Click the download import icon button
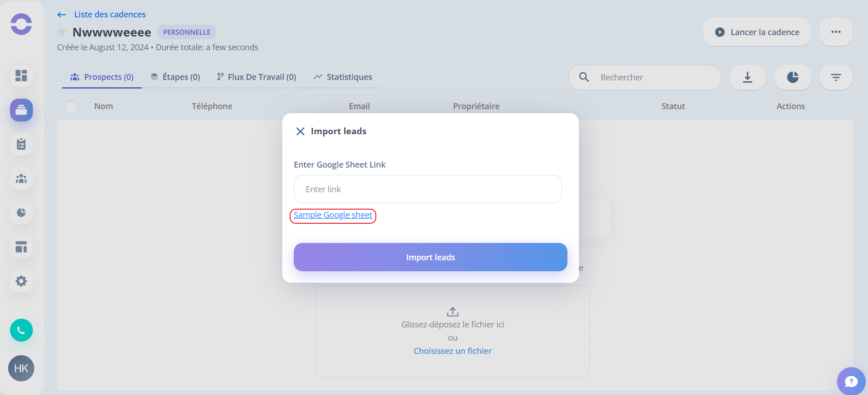The width and height of the screenshot is (868, 395). [x=748, y=77]
